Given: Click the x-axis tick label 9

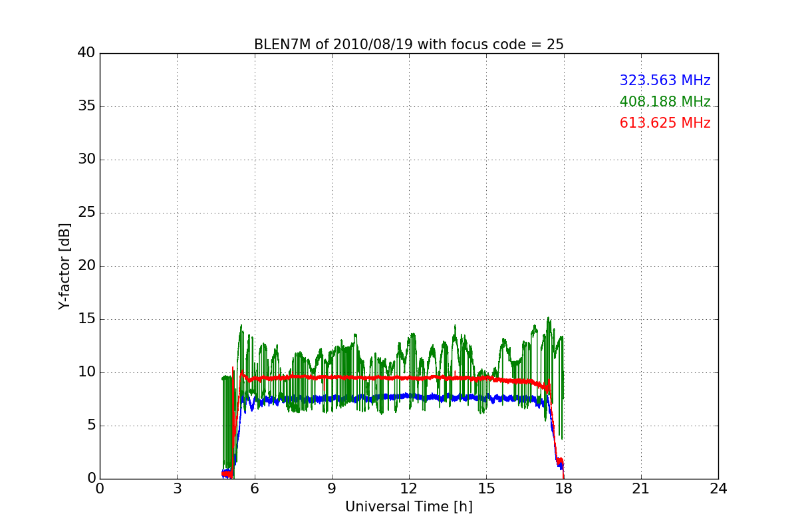Looking at the screenshot, I should pyautogui.click(x=331, y=489).
